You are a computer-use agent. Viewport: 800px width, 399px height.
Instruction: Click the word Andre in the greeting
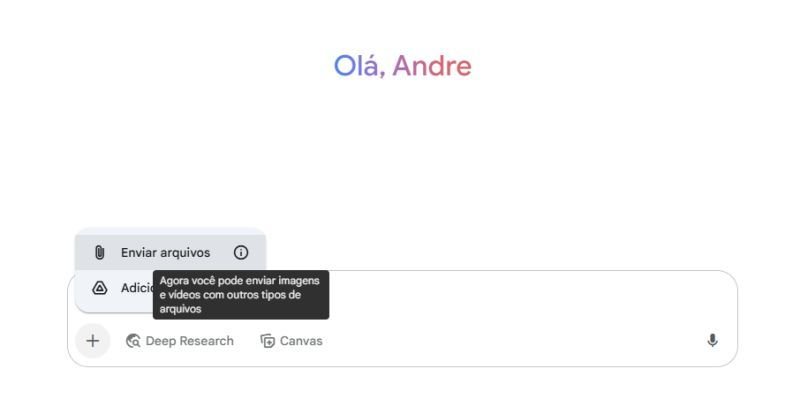(432, 66)
